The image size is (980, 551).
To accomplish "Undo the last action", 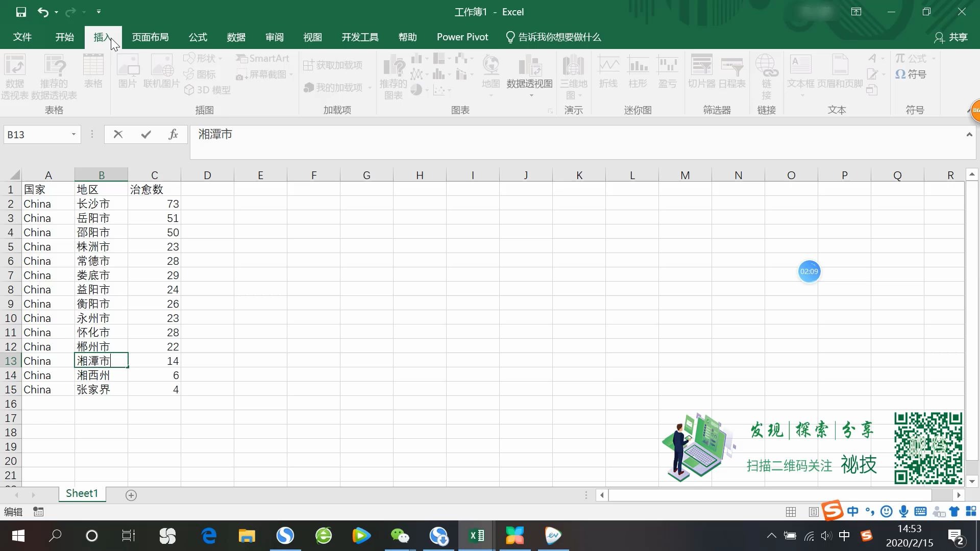I will tap(43, 12).
